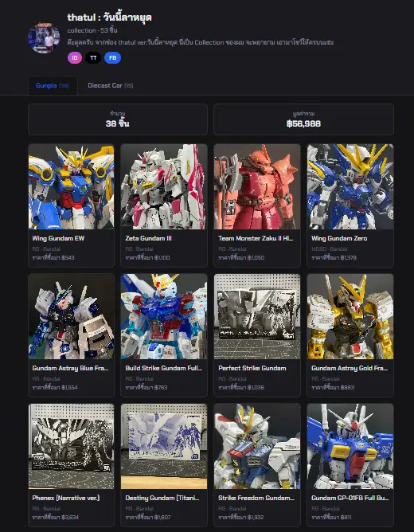The height and width of the screenshot is (532, 414).
Task: Click the Team Monster Zaku II title
Action: tap(256, 238)
